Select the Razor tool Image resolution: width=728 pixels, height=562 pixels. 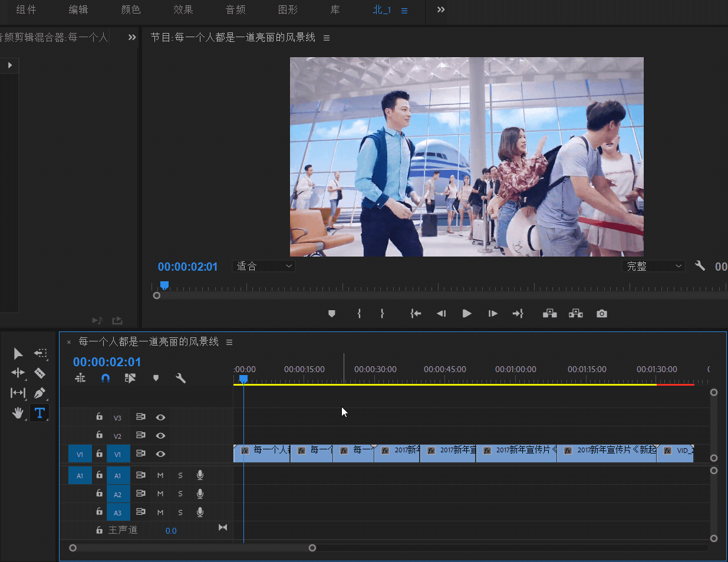(39, 373)
